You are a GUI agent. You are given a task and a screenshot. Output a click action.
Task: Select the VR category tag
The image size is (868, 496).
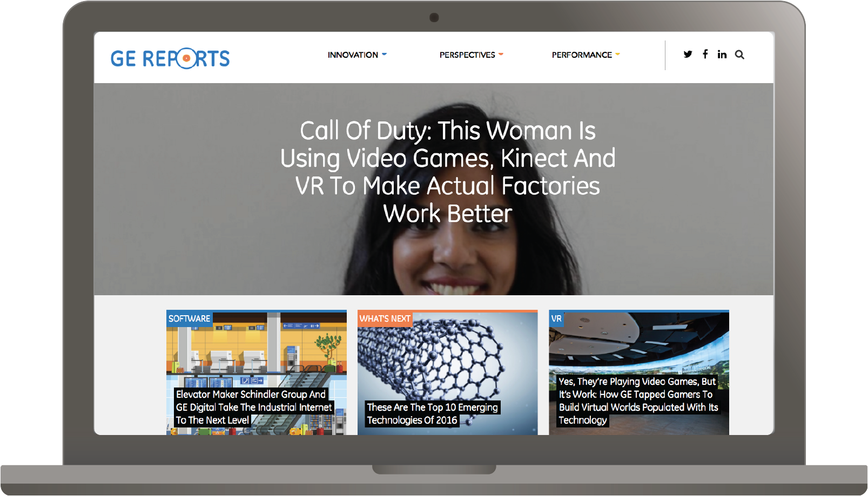(556, 318)
